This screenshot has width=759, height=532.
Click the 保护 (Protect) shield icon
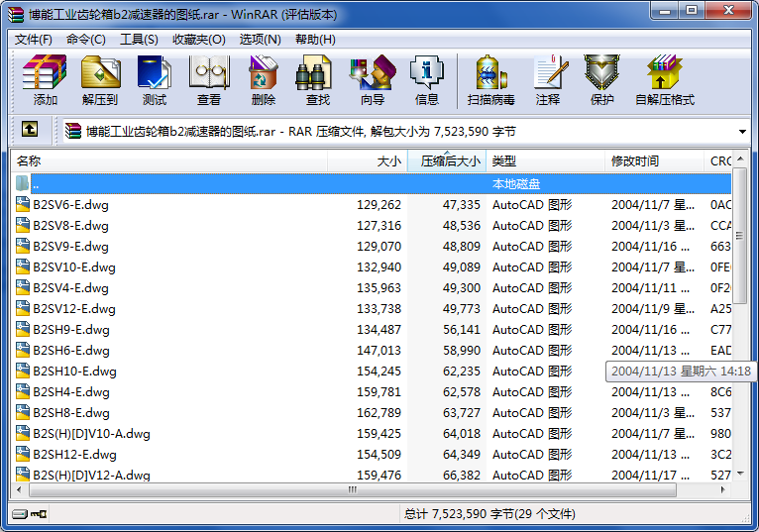click(601, 72)
